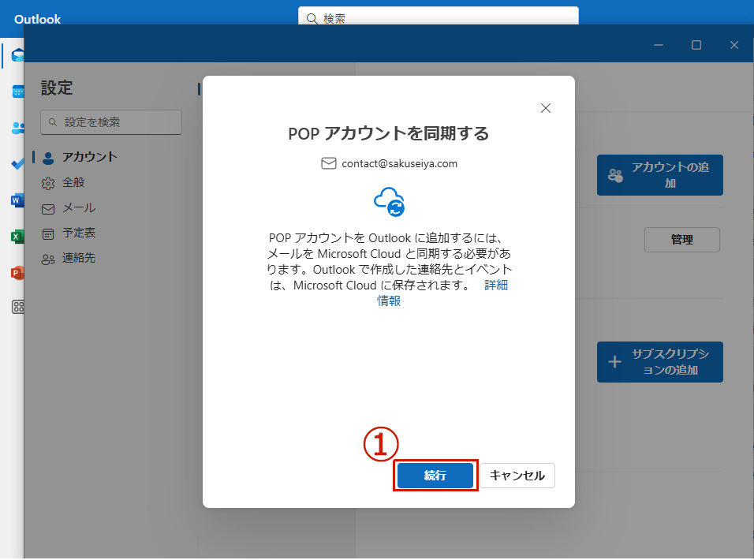The image size is (754, 560).
Task: Click the person icon next to アカウント
Action: (48, 159)
